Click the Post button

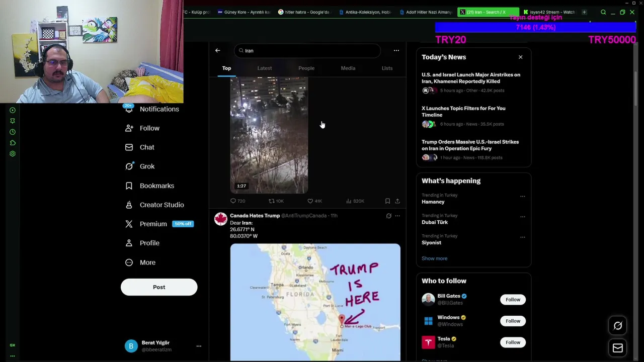pyautogui.click(x=159, y=287)
